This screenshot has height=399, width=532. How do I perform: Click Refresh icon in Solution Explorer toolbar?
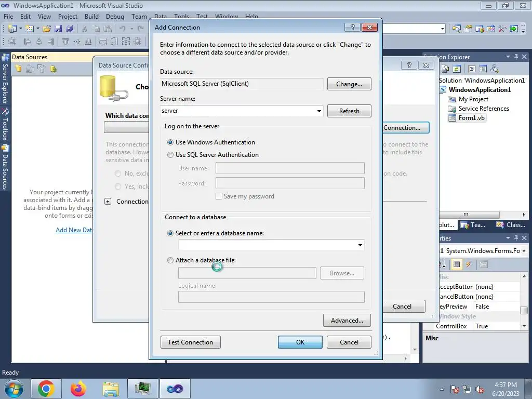point(457,69)
